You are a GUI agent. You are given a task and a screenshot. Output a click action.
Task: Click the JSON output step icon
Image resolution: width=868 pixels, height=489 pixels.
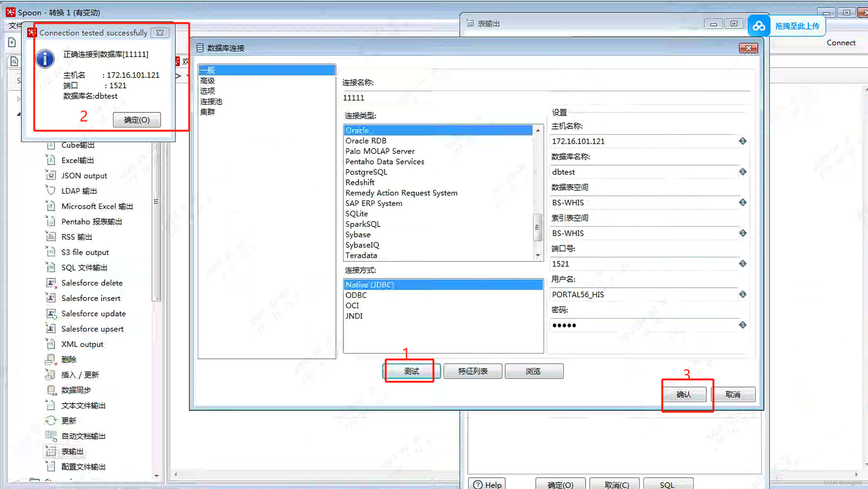point(51,175)
